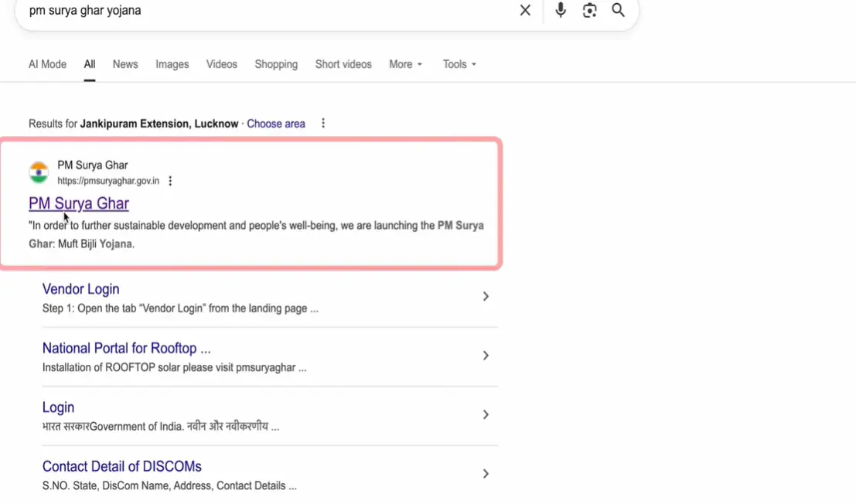Image resolution: width=856 pixels, height=504 pixels.
Task: Open Google Lens image search
Action: [589, 10]
